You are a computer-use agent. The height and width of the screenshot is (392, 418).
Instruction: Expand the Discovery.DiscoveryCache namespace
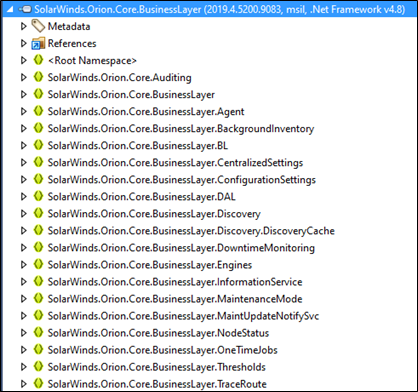tap(23, 230)
